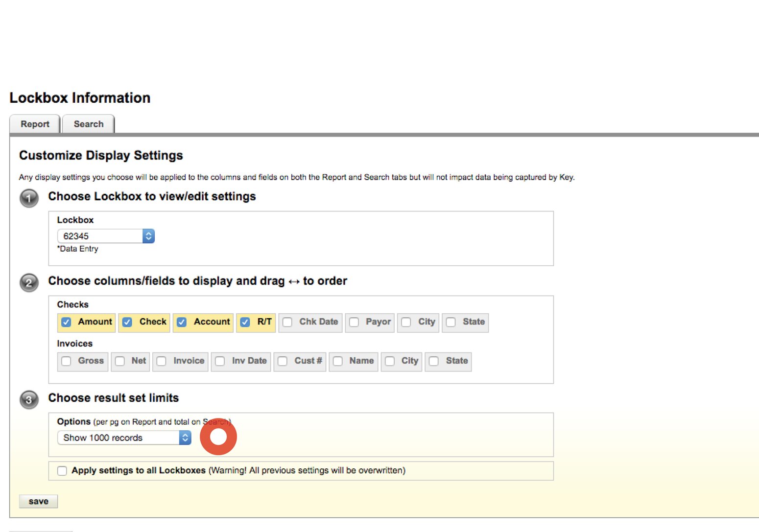Image resolution: width=759 pixels, height=532 pixels.
Task: Enable the City column under Checks
Action: (x=406, y=322)
